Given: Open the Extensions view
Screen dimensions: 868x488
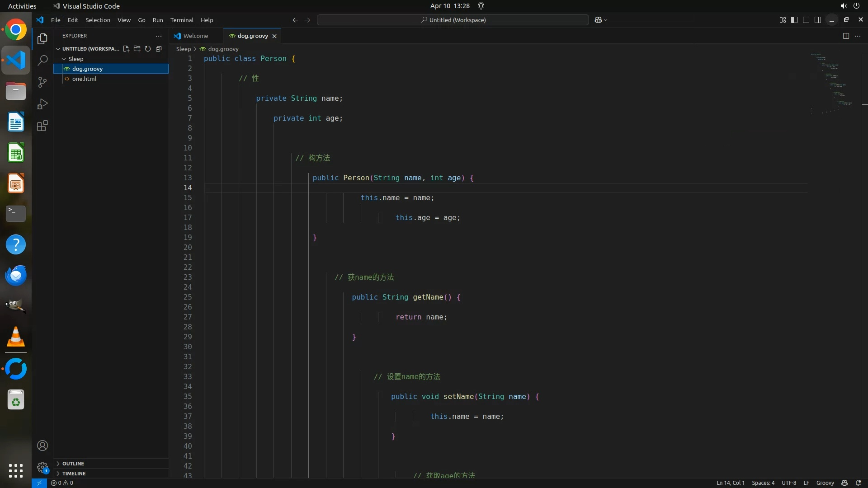Looking at the screenshot, I should tap(42, 126).
